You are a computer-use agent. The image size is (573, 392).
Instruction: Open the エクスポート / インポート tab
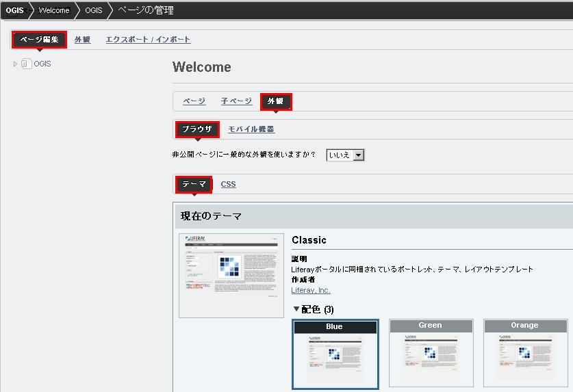tap(148, 40)
